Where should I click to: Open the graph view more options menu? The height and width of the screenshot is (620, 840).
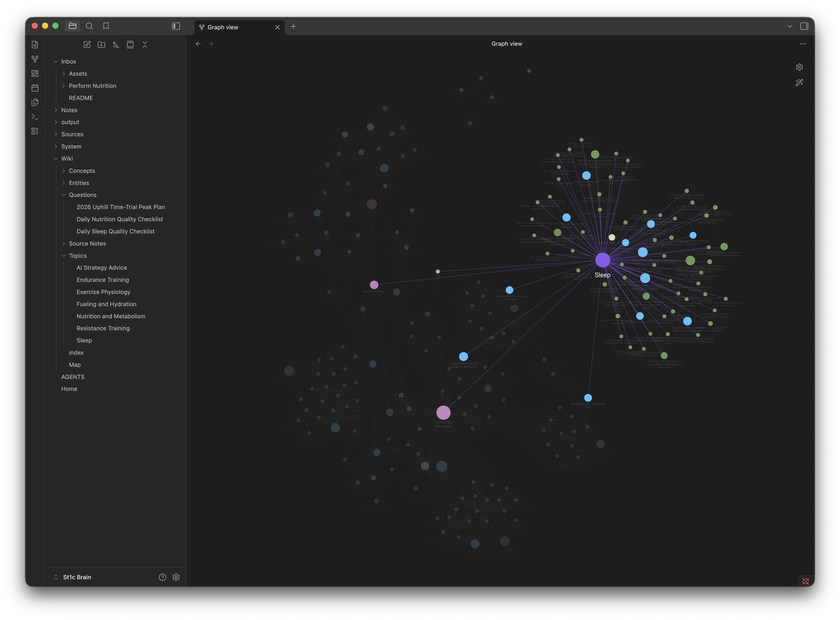pos(802,44)
